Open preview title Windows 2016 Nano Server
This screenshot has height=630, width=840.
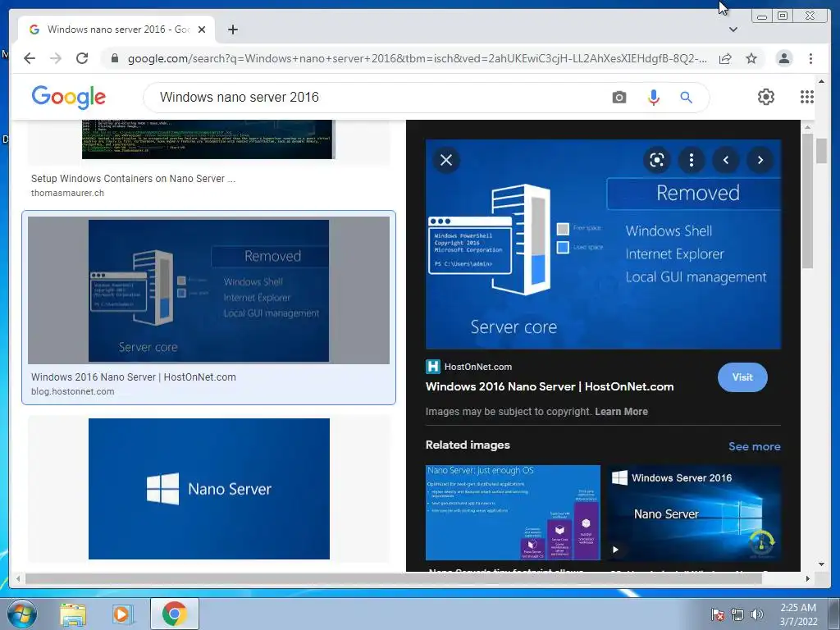[x=550, y=387]
